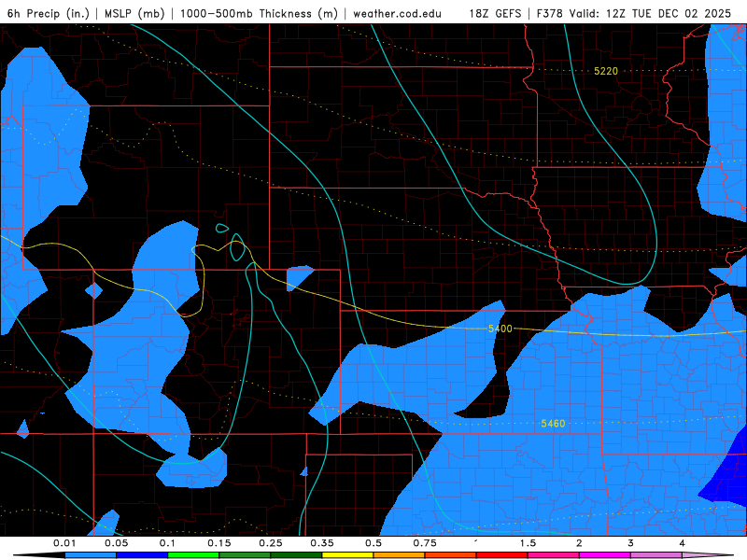Screen dimensions: 747x560
Task: Click the yellow 0.35 legend swatch
Action: tap(347, 555)
